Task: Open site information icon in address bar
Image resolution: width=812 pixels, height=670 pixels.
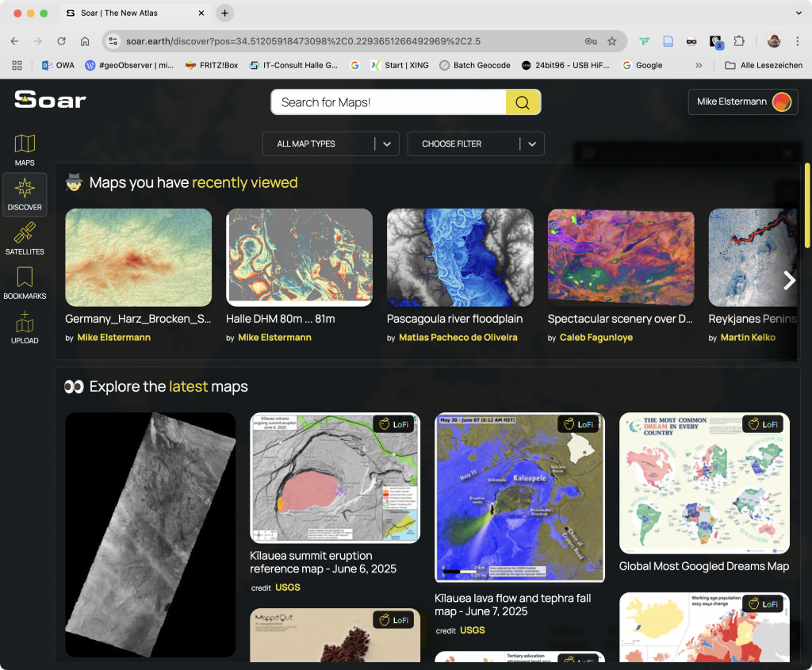Action: pyautogui.click(x=113, y=41)
